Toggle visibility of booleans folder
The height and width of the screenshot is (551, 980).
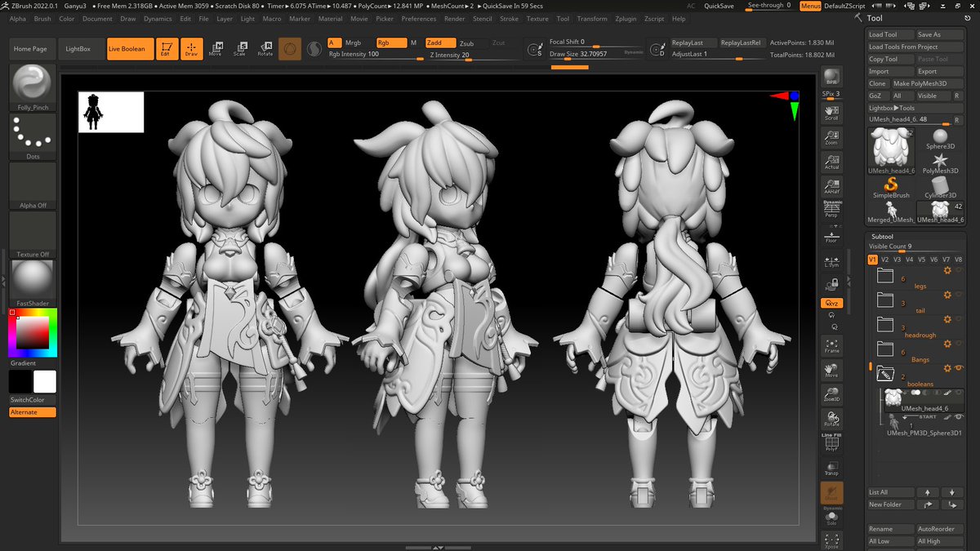[959, 368]
